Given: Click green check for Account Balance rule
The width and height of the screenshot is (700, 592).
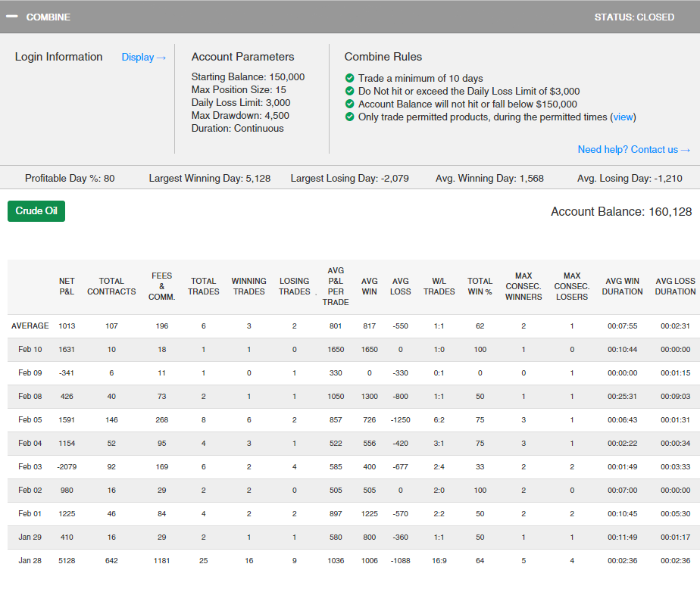Looking at the screenshot, I should tap(349, 104).
